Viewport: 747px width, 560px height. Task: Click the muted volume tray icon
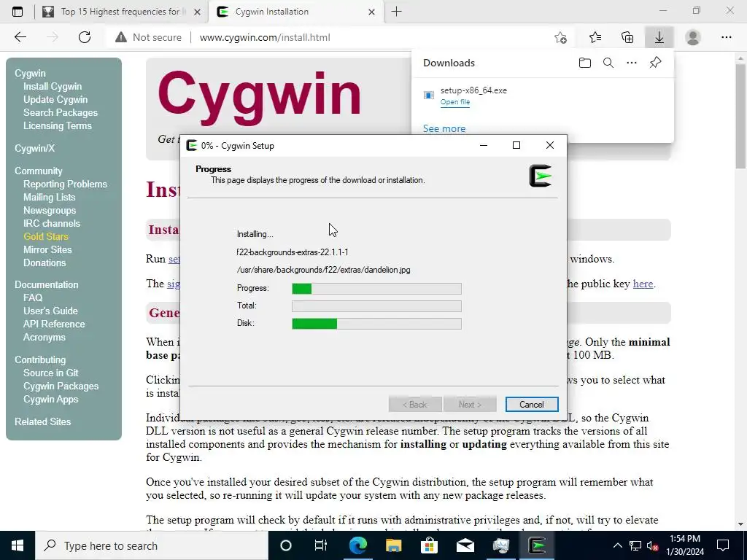652,546
